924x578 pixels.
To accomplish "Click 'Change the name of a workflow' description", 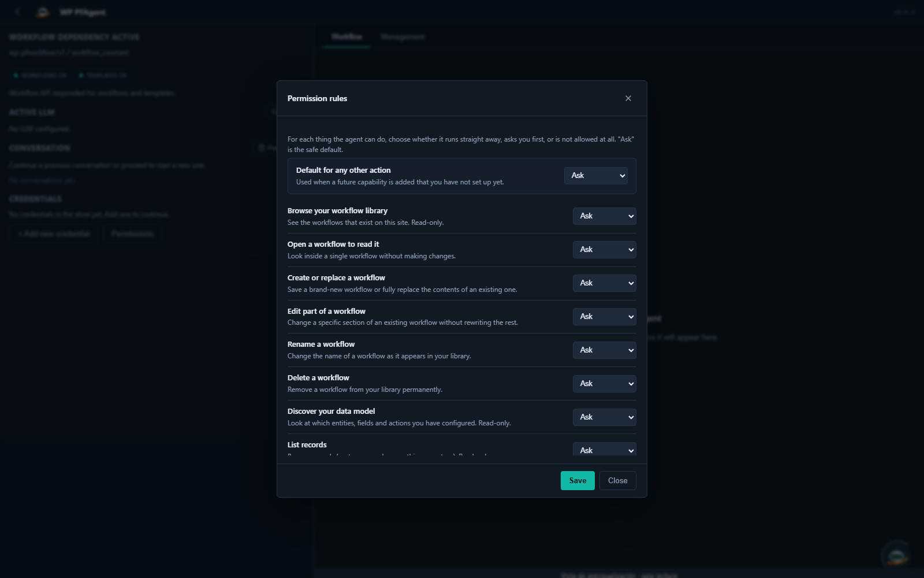I will pyautogui.click(x=379, y=357).
